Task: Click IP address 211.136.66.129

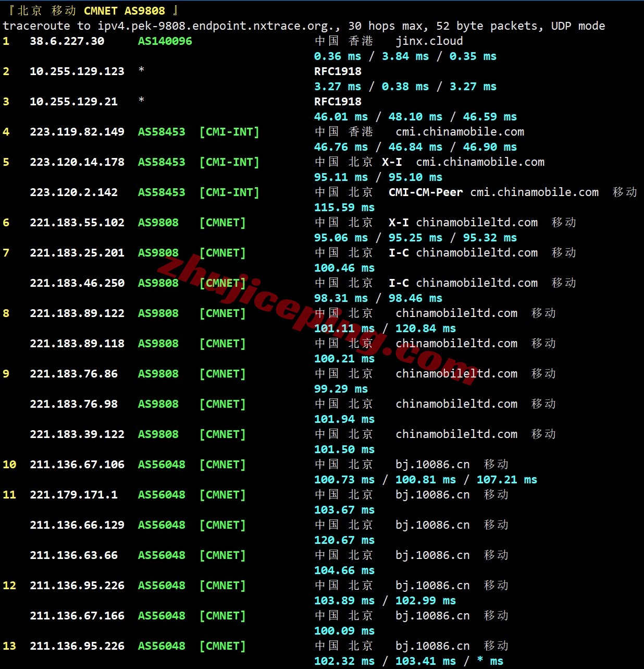Action: [77, 525]
